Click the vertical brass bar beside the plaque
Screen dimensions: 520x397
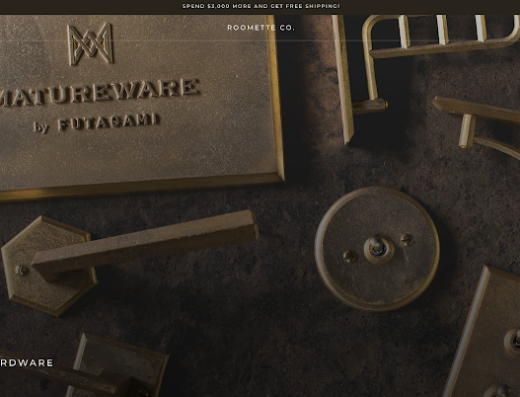click(x=343, y=80)
